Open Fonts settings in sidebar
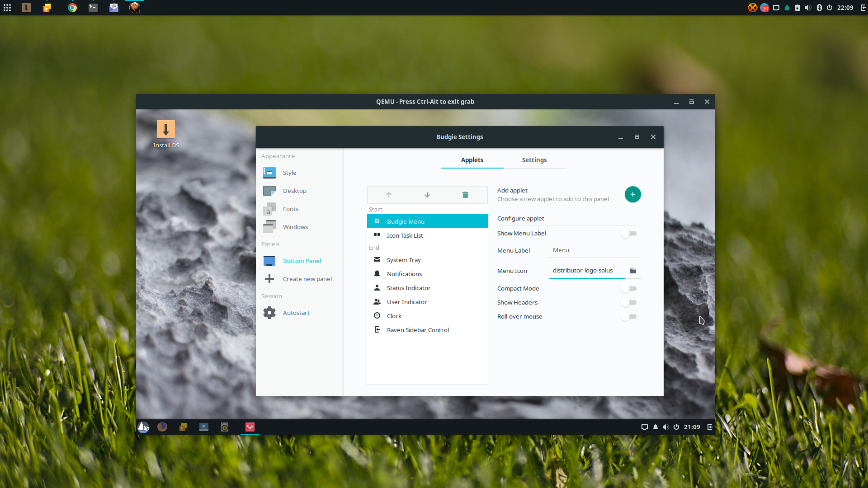868x488 pixels. (x=299, y=209)
